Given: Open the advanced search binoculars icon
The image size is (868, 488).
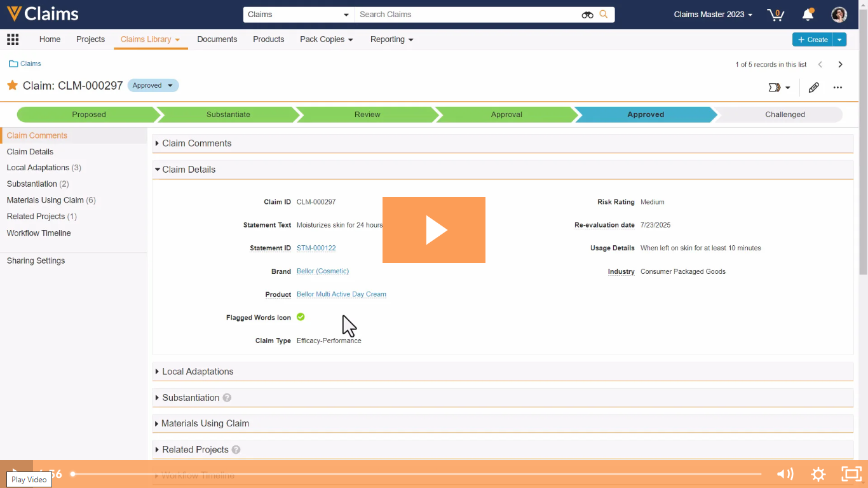Looking at the screenshot, I should click(586, 14).
